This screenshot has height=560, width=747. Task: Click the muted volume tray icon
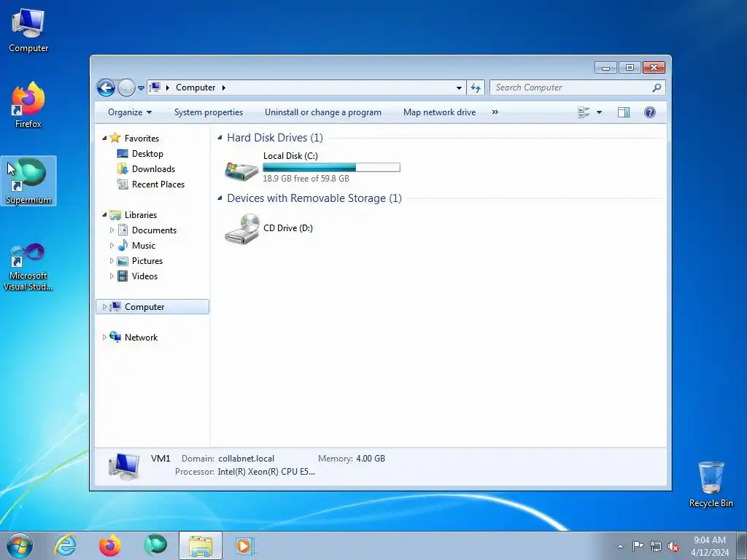pos(673,546)
